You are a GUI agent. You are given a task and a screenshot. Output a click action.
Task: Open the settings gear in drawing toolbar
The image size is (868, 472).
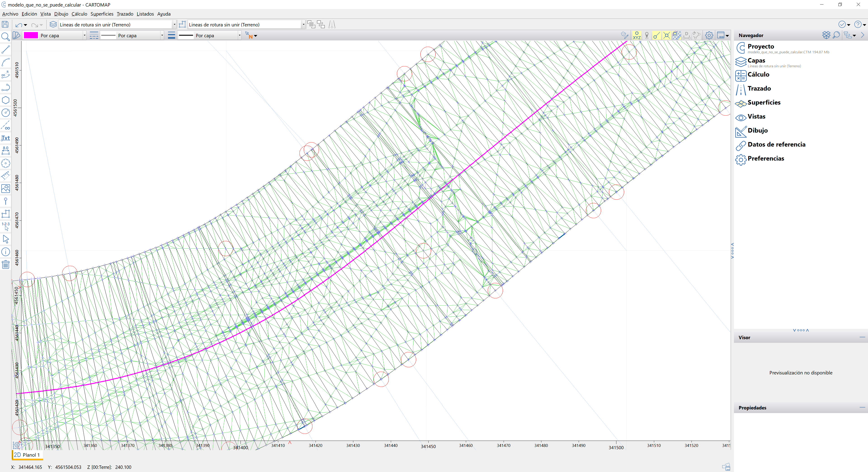click(709, 35)
